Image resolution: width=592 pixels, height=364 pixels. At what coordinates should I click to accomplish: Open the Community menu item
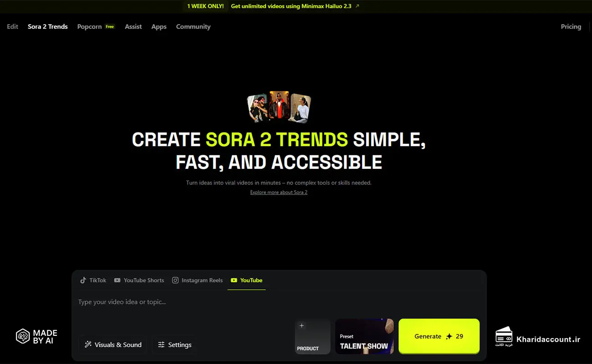[x=193, y=26]
